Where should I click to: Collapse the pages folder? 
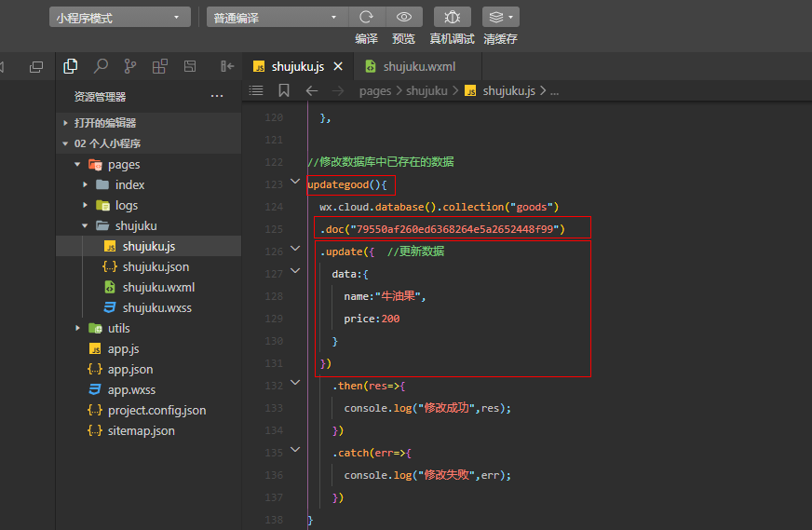tap(77, 164)
